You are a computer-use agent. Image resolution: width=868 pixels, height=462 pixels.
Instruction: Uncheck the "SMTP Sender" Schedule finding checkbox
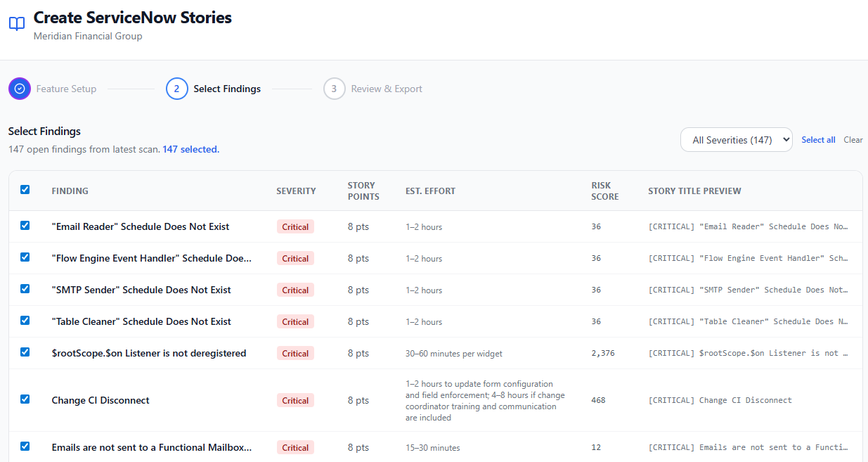click(25, 289)
